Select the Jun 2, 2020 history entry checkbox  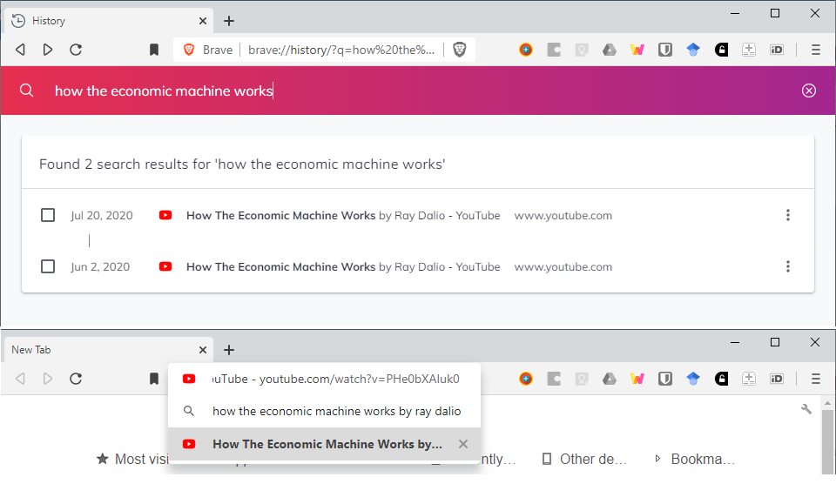[48, 266]
